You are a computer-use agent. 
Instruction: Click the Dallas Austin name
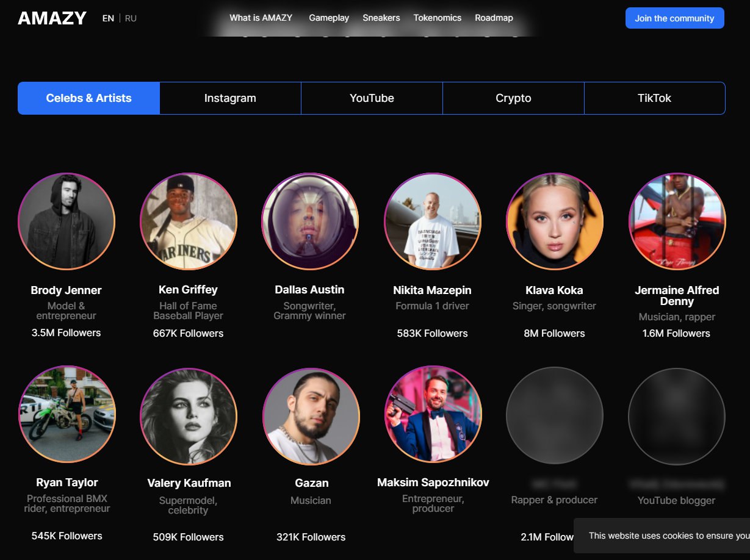310,290
